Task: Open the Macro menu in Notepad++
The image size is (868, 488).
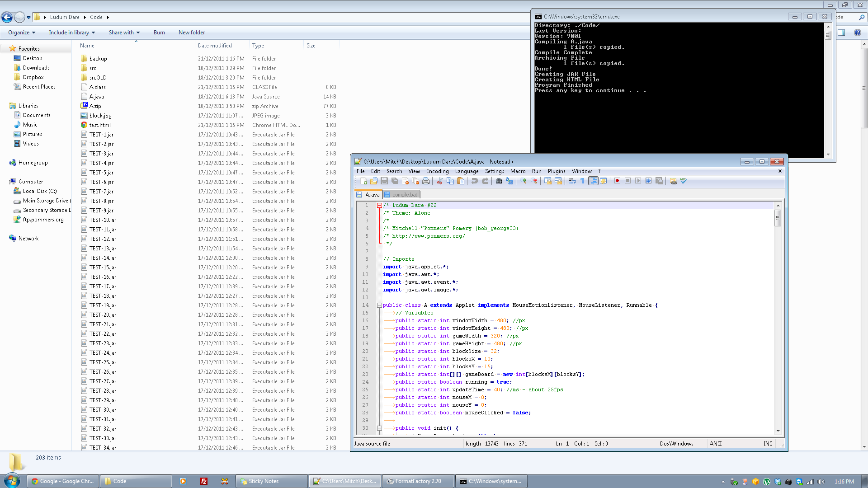Action: coord(518,171)
